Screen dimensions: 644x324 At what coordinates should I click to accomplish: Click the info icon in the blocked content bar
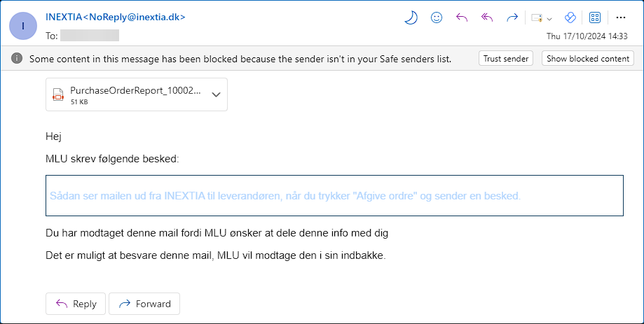coord(17,58)
